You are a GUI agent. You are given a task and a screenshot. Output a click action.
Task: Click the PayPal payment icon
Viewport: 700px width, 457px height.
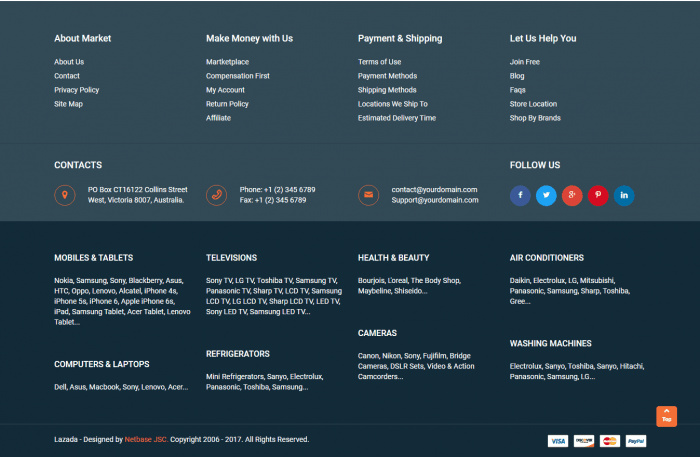(636, 440)
